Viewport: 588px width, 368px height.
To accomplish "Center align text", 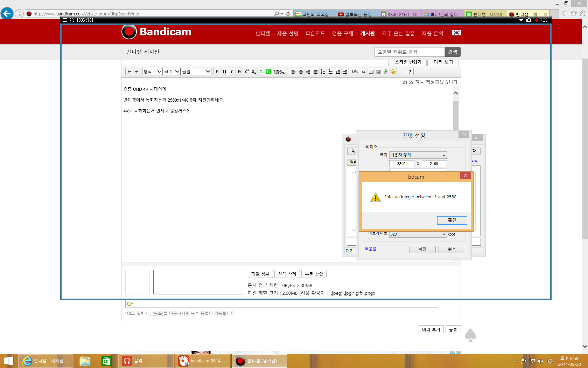I will (301, 71).
